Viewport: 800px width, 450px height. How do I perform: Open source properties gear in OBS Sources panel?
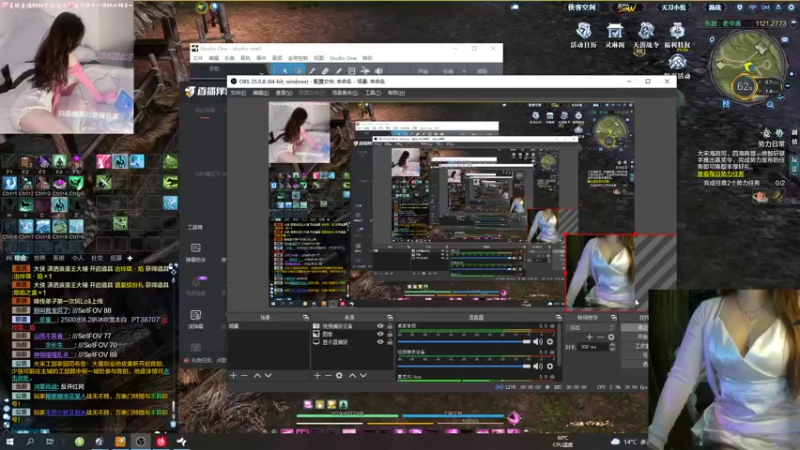pos(339,376)
